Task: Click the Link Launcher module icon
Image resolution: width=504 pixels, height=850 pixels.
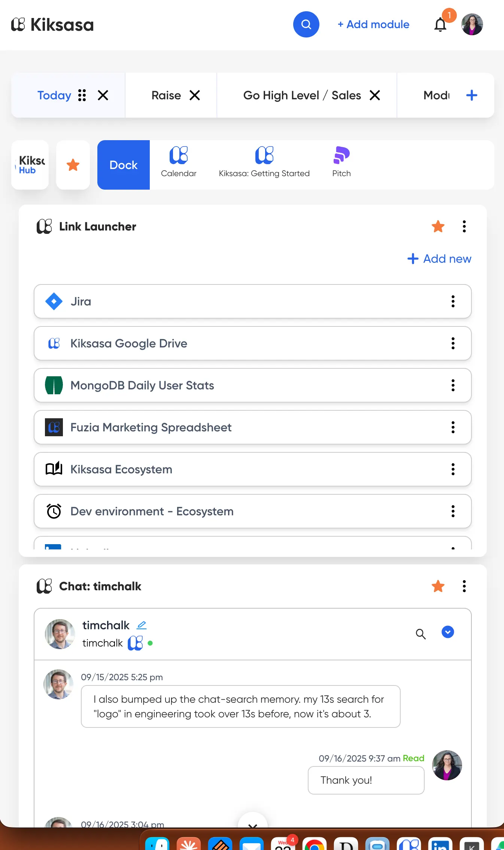Action: 44,226
